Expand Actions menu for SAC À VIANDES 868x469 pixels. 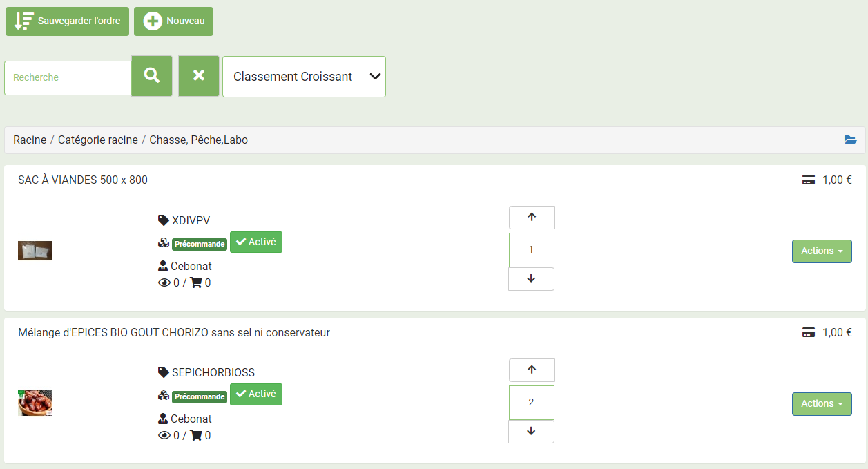tap(822, 251)
